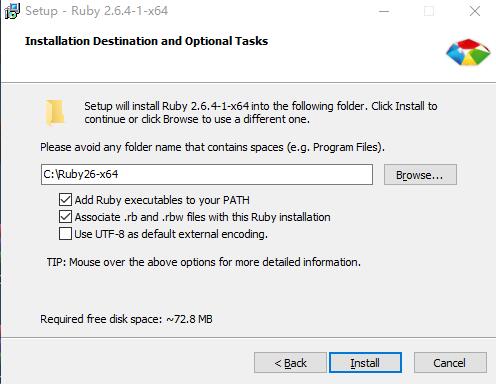Click the Required free disk space label

[126, 319]
